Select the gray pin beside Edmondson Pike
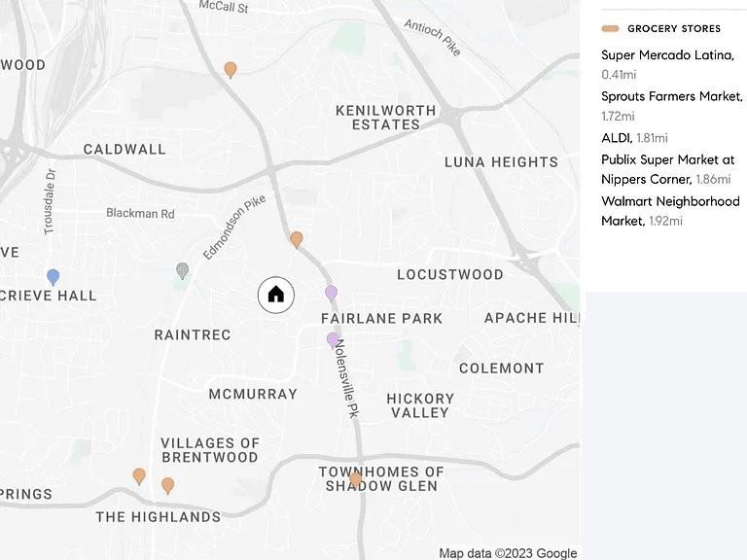The height and width of the screenshot is (560, 747). [x=182, y=270]
